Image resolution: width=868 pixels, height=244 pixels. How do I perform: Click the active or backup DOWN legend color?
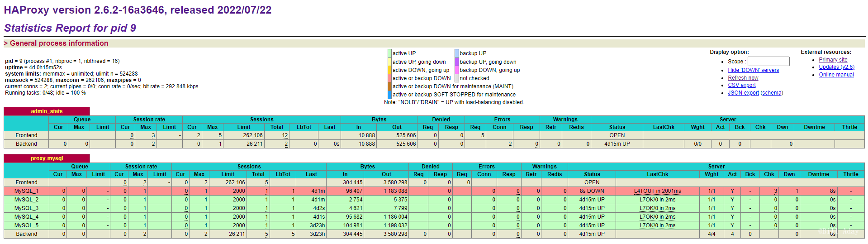[389, 78]
